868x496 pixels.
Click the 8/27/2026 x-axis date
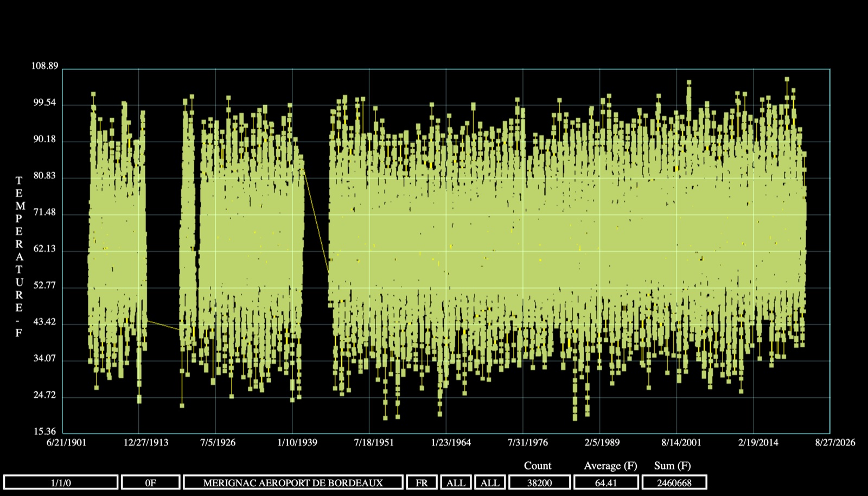tap(835, 442)
